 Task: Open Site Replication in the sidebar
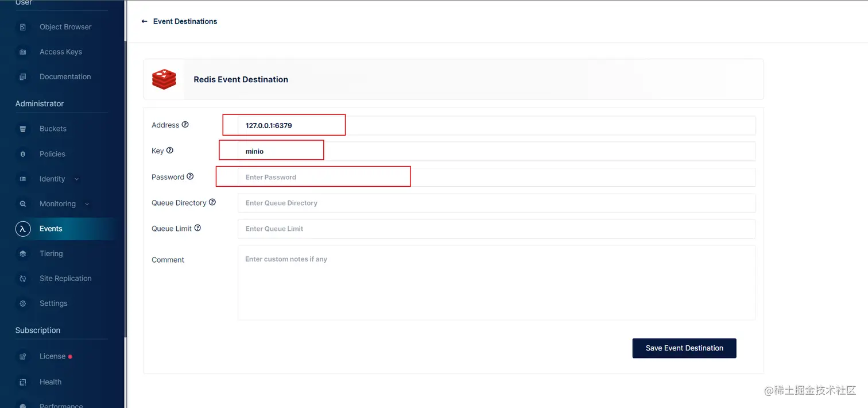coord(65,278)
